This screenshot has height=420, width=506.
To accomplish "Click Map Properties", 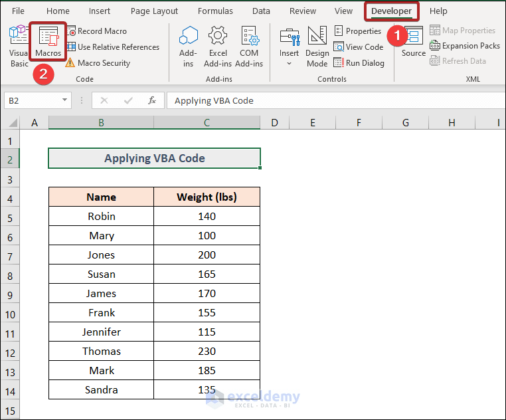I will pos(462,31).
